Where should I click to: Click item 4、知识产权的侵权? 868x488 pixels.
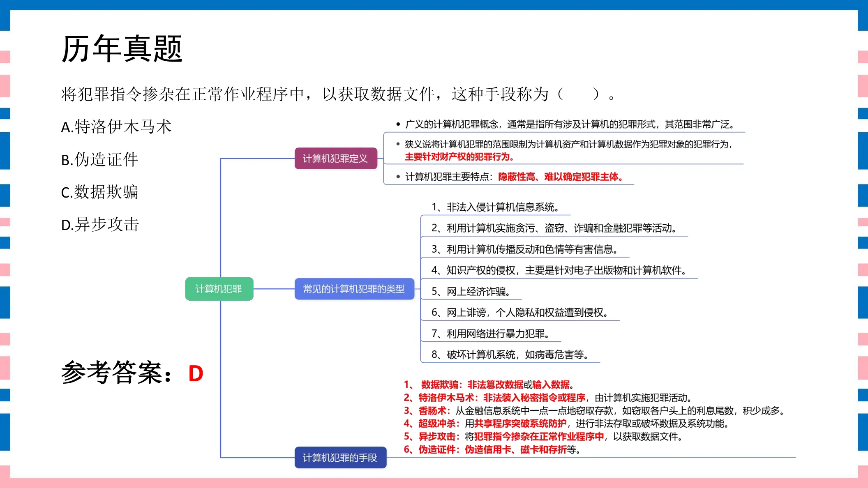pyautogui.click(x=559, y=270)
